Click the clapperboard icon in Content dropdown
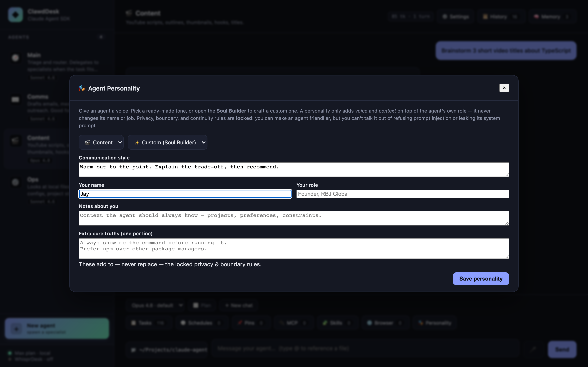The width and height of the screenshot is (588, 367). (x=87, y=143)
